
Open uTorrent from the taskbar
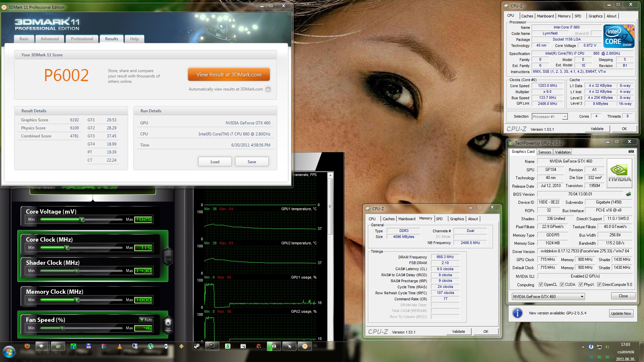click(151, 346)
